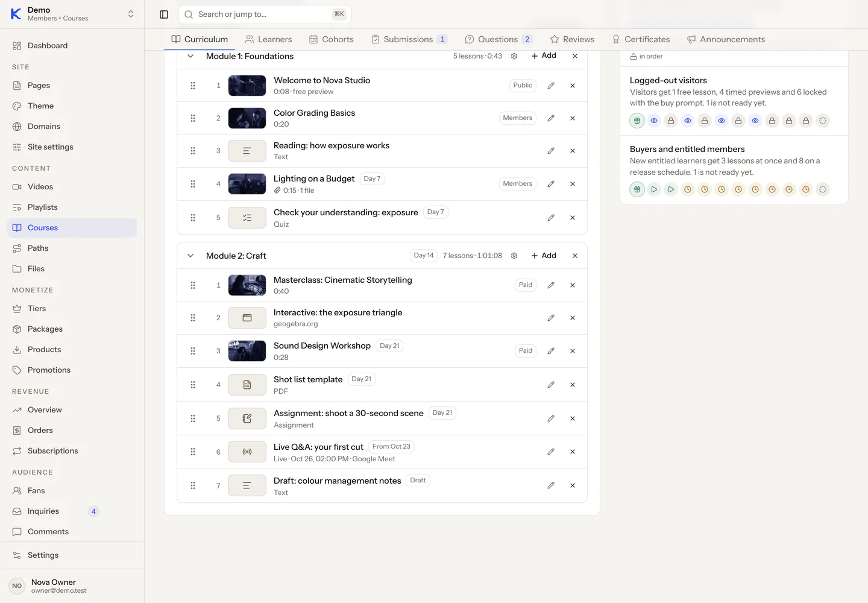Edit the Sound Design Workshop lesson

pyautogui.click(x=551, y=351)
